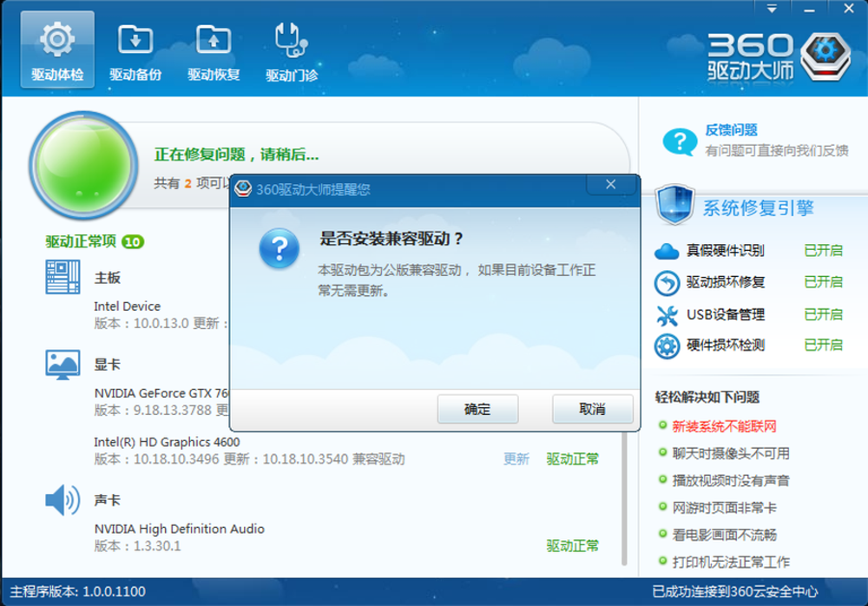Click the 360驱动大师 logo icon
This screenshot has width=868, height=606.
point(825,56)
